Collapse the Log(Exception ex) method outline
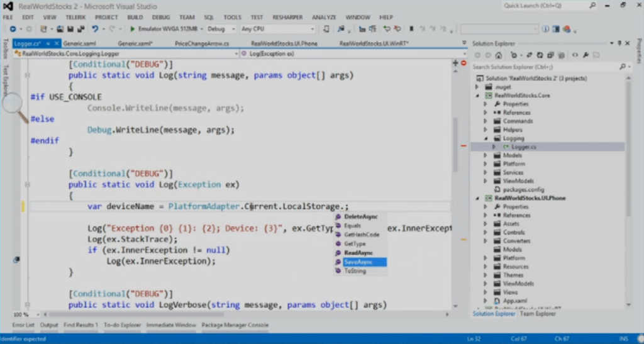Viewport: 644px width, 344px height. pos(27,185)
